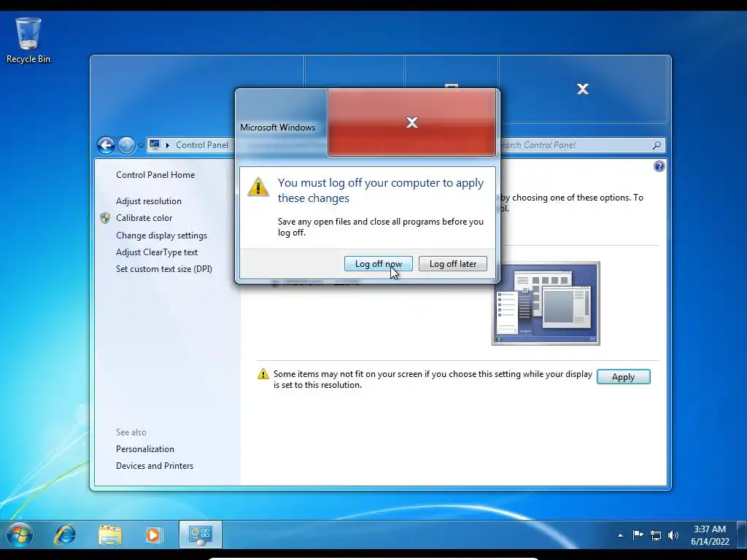Click Apply in the Display window
The height and width of the screenshot is (560, 747).
[623, 377]
